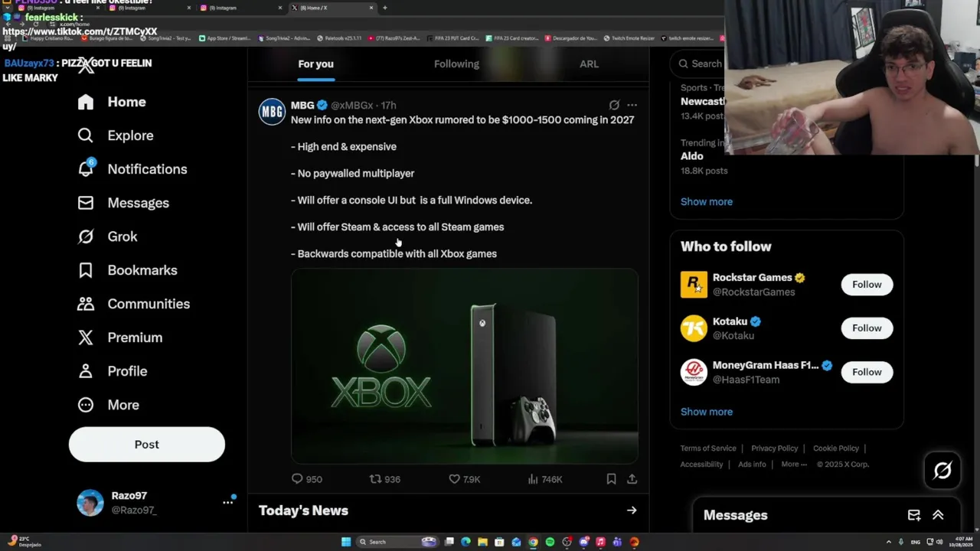The width and height of the screenshot is (980, 551).
Task: Open the Xbox console image
Action: point(464,367)
